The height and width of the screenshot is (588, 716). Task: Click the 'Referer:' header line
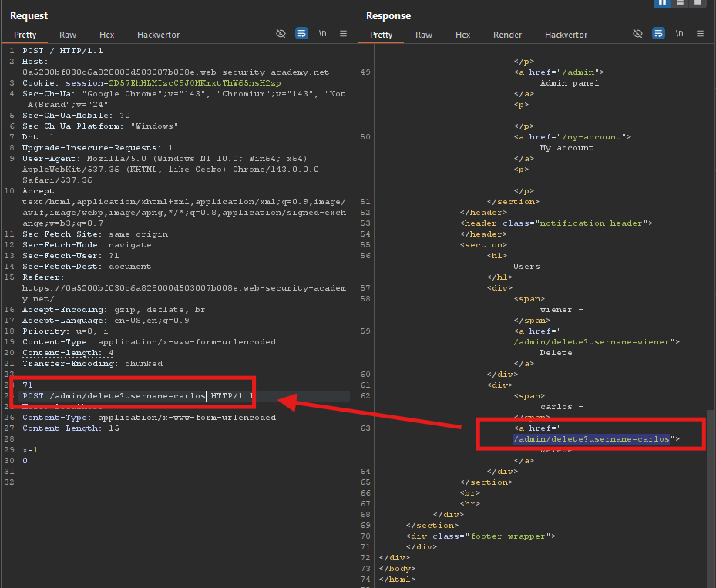point(44,277)
